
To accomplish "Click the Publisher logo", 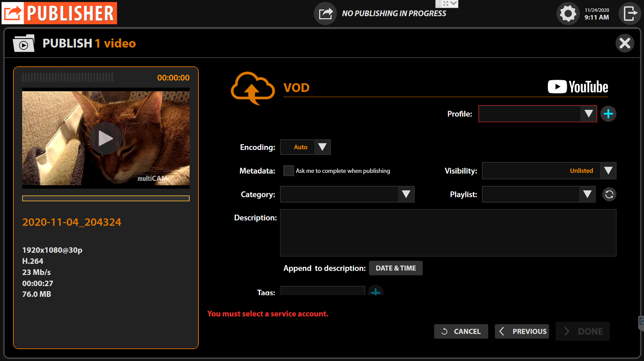I will tap(60, 13).
